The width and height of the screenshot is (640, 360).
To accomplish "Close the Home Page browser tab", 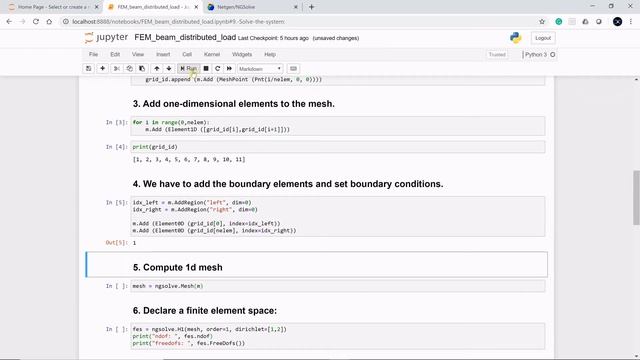I will click(x=97, y=7).
